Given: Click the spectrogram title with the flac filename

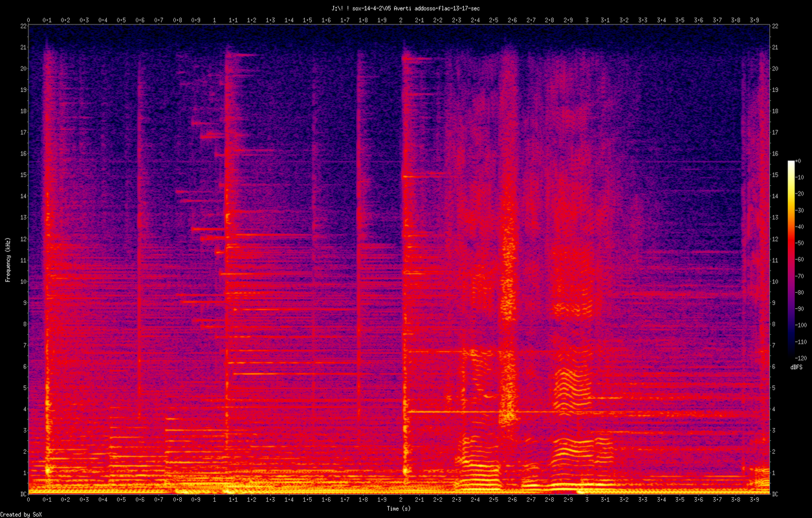Looking at the screenshot, I should pos(406,8).
